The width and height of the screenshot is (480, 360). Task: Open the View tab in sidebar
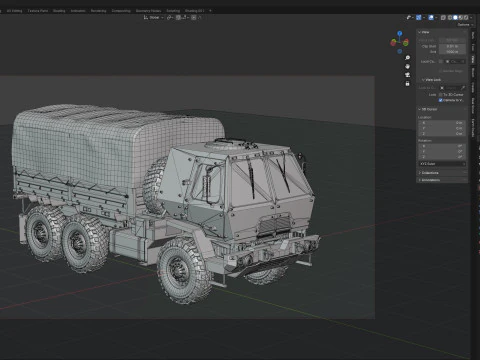point(473,59)
